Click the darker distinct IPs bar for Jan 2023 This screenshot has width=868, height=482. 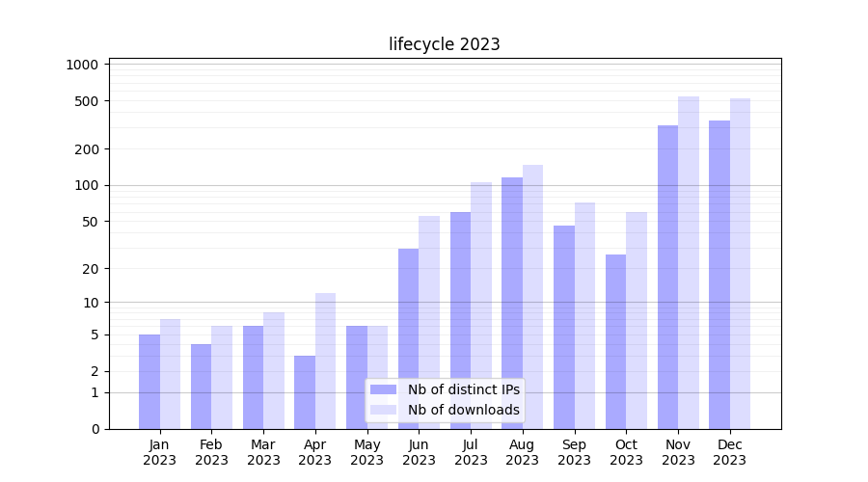[149, 382]
